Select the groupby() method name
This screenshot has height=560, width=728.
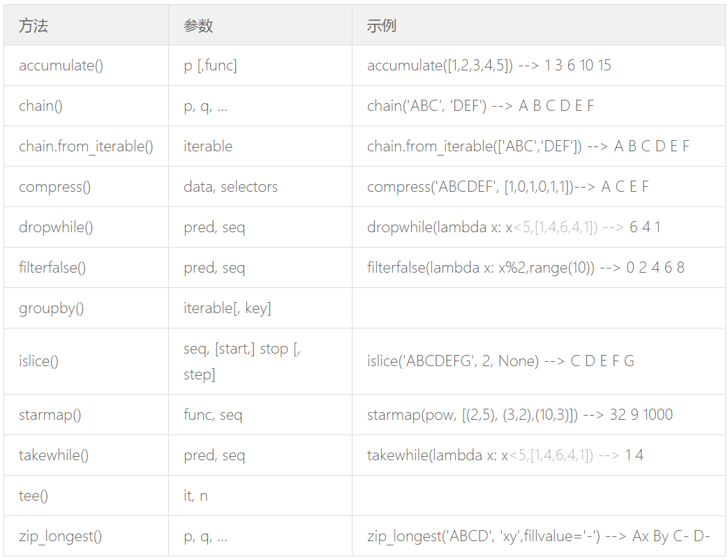[x=52, y=308]
